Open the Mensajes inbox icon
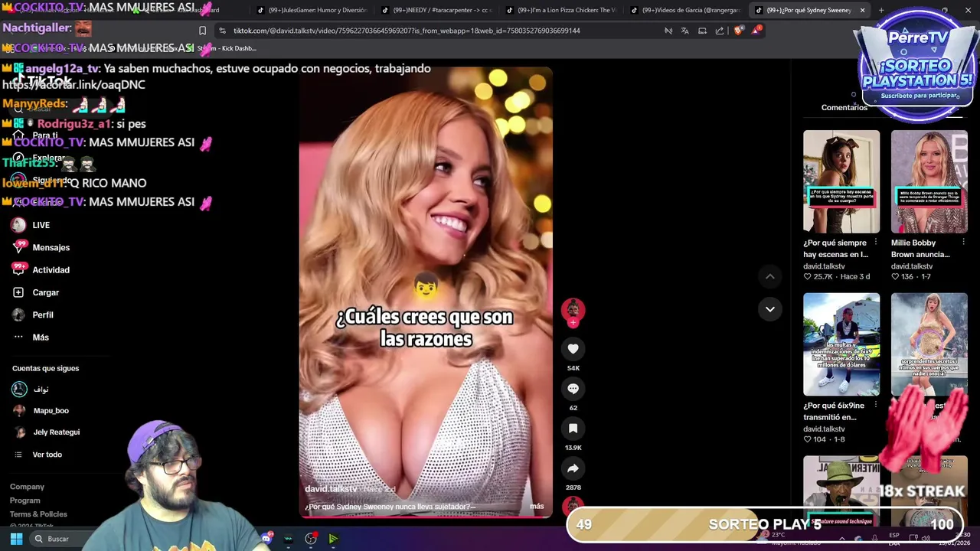Image resolution: width=980 pixels, height=551 pixels. 18,247
